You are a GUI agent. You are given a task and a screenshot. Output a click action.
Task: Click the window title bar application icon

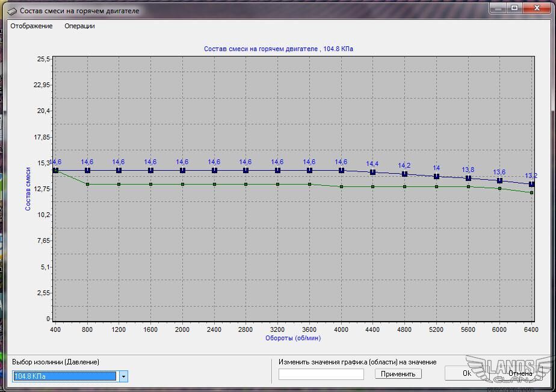tap(12, 11)
